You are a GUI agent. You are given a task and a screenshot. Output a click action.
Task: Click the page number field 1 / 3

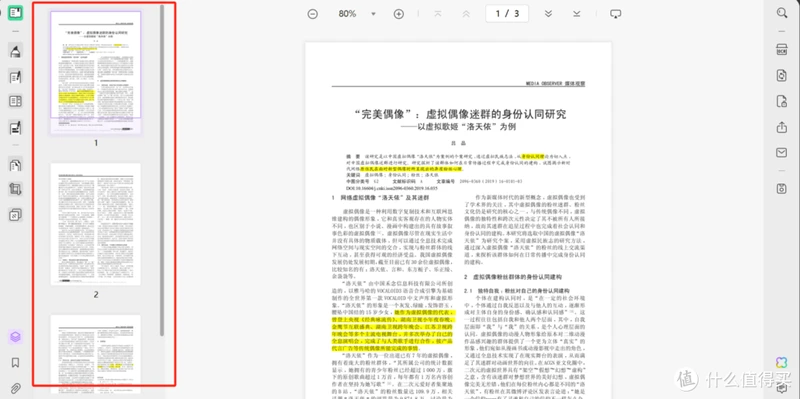pyautogui.click(x=507, y=14)
